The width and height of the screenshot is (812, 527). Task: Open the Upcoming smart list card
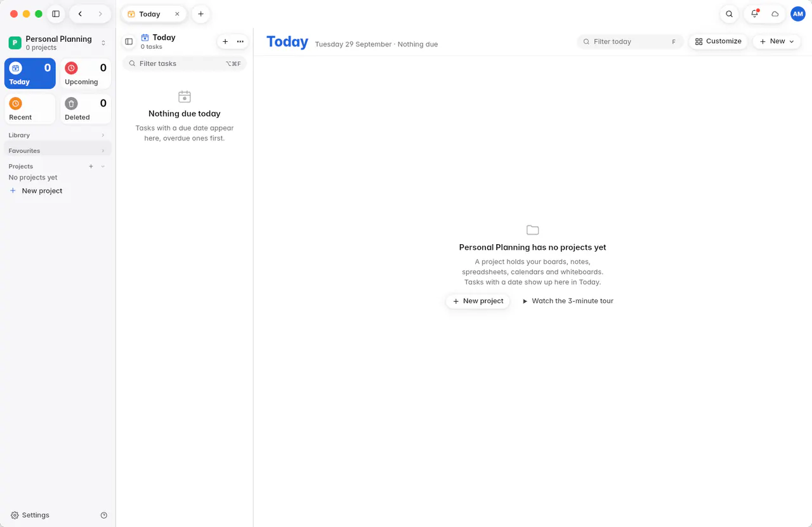click(86, 74)
